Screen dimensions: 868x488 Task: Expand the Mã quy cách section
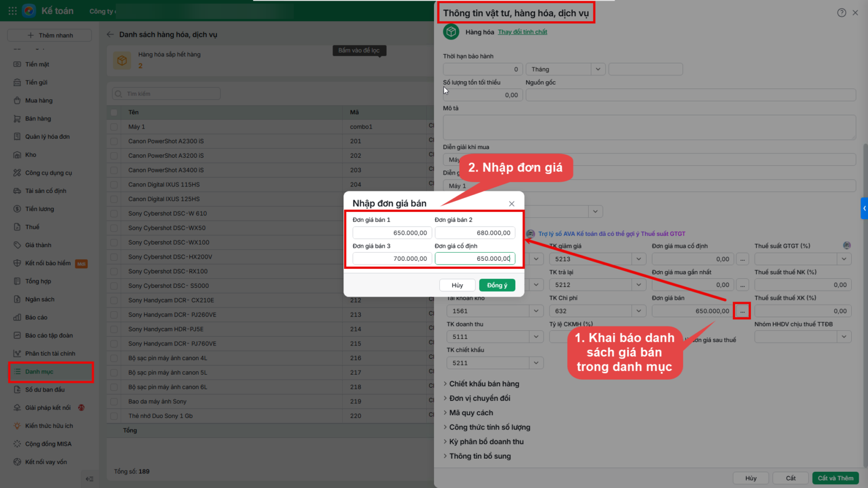coord(469,413)
